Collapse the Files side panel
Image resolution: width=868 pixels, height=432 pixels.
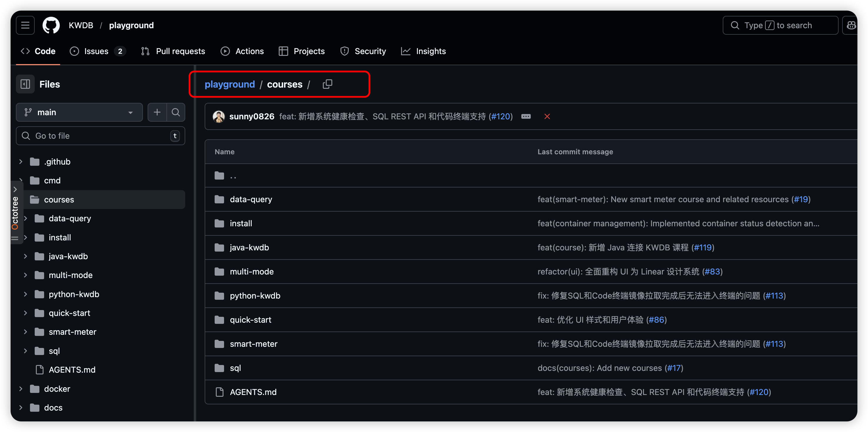coord(25,84)
